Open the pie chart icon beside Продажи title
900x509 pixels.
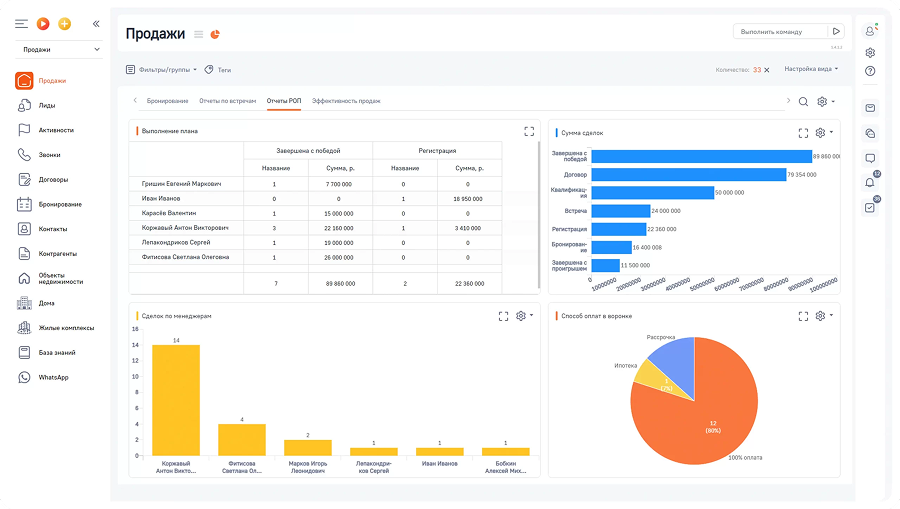[x=214, y=34]
